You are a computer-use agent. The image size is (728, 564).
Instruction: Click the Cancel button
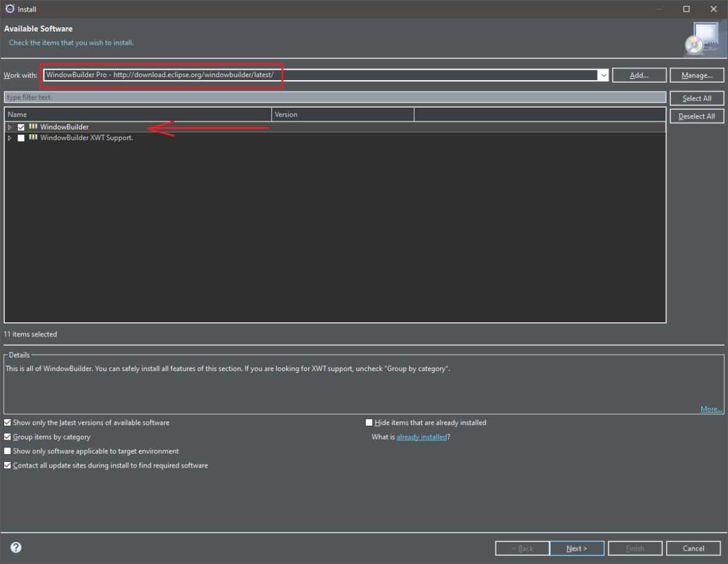(693, 548)
